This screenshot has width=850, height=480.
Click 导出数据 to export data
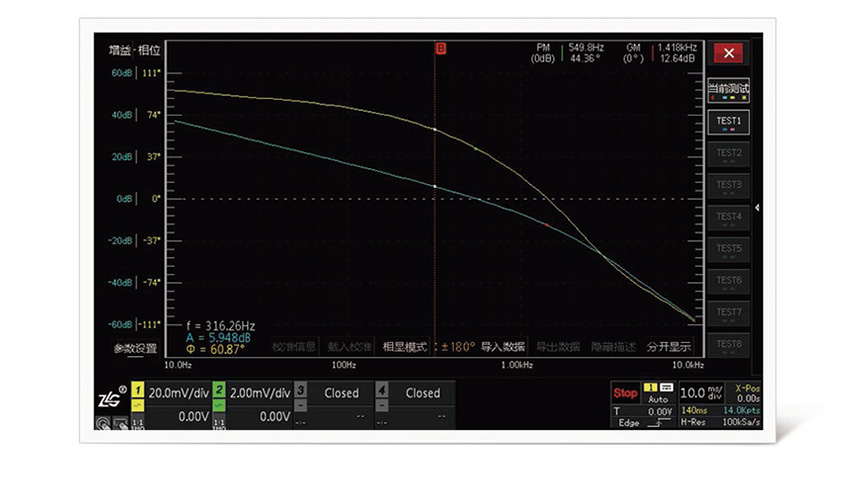558,347
